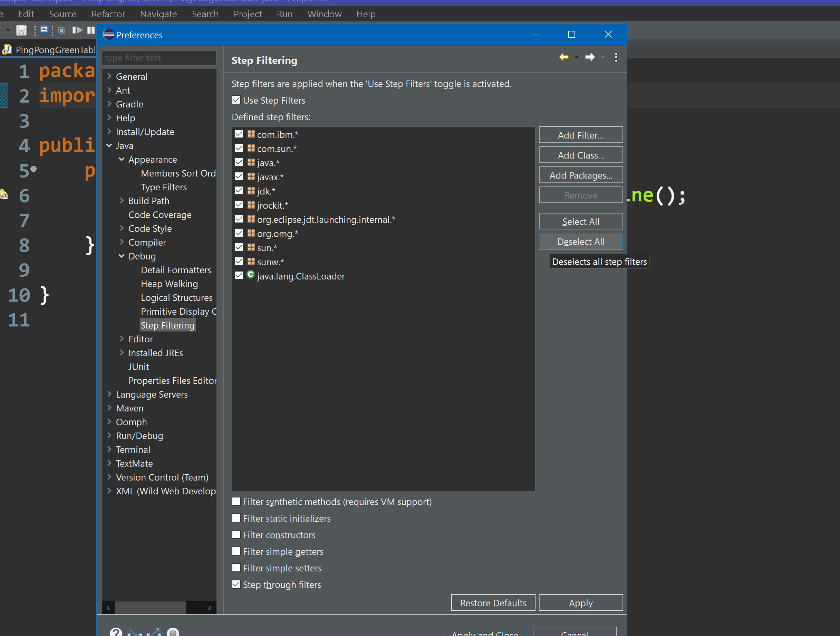Click the export preferences arrow icon
This screenshot has width=840, height=636.
(x=154, y=633)
